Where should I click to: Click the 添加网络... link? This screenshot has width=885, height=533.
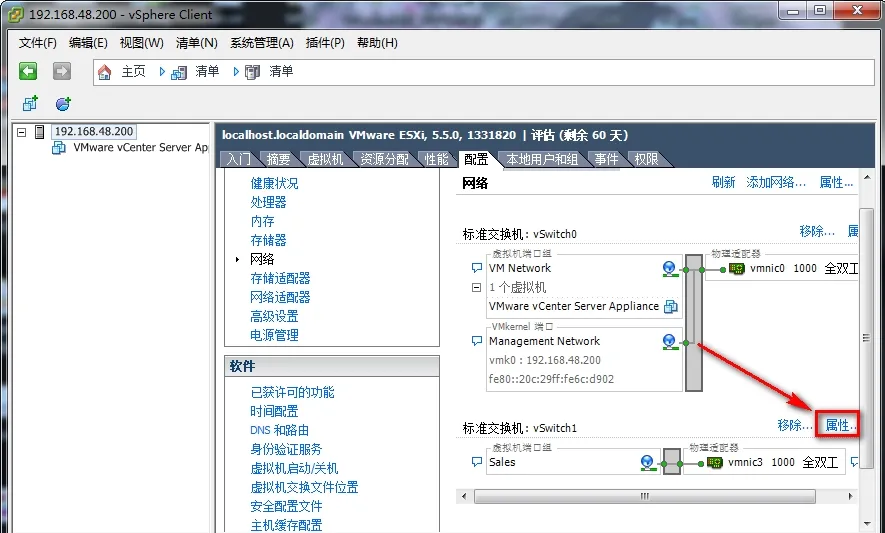point(776,182)
